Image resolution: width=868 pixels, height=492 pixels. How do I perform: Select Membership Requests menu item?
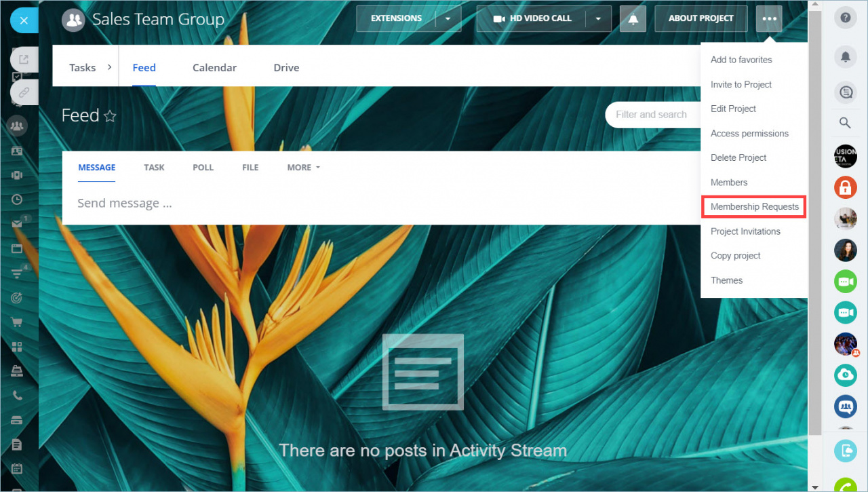tap(754, 206)
